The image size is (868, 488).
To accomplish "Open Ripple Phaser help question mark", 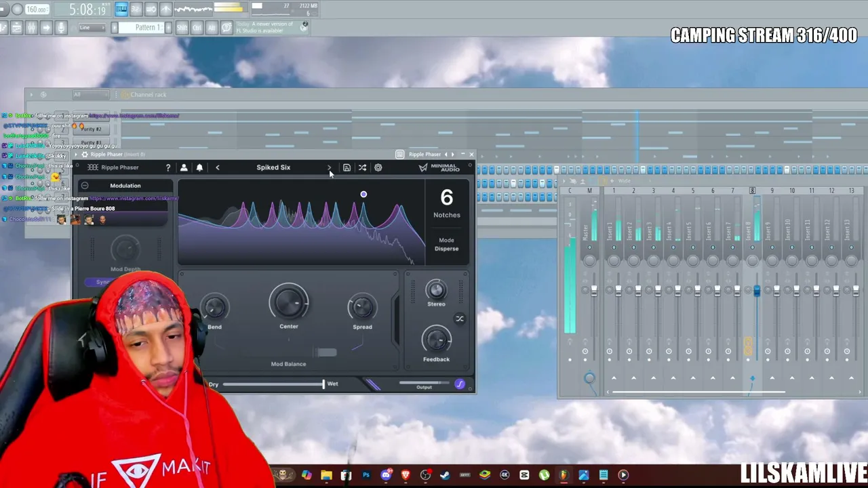I will point(168,167).
